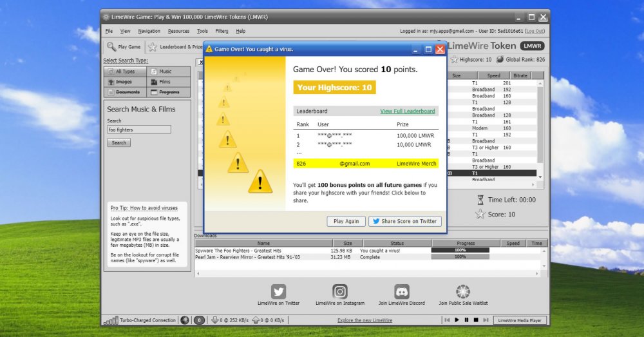Select Documents search type
Image resolution: width=644 pixels, height=337 pixels.
tap(126, 92)
